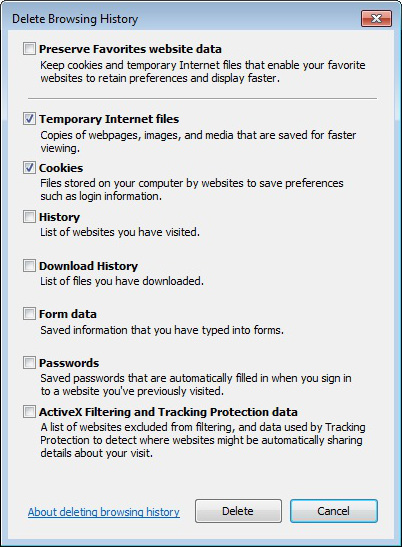402x547 pixels.
Task: Click the Passwords label text
Action: tap(69, 363)
